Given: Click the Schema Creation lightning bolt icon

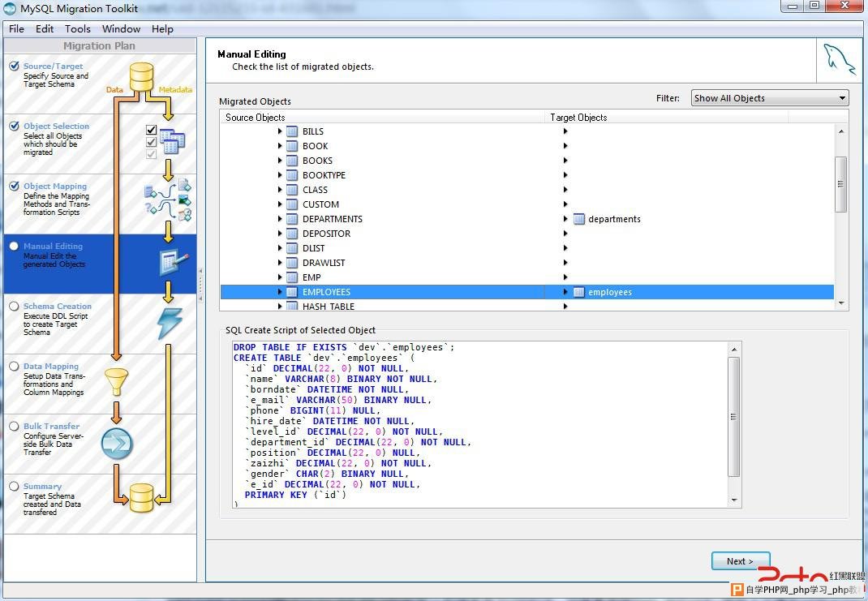Looking at the screenshot, I should [170, 323].
